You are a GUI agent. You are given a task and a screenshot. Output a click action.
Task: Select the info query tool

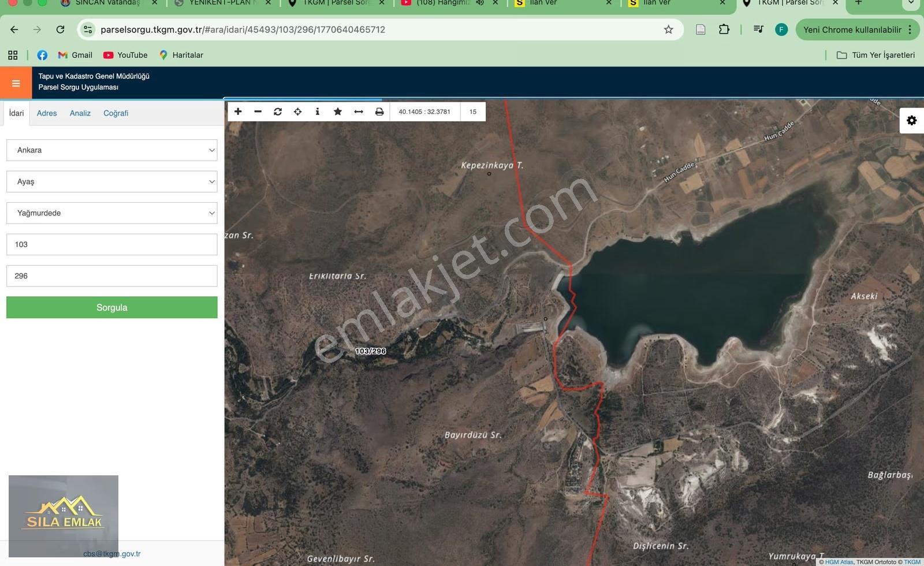317,111
